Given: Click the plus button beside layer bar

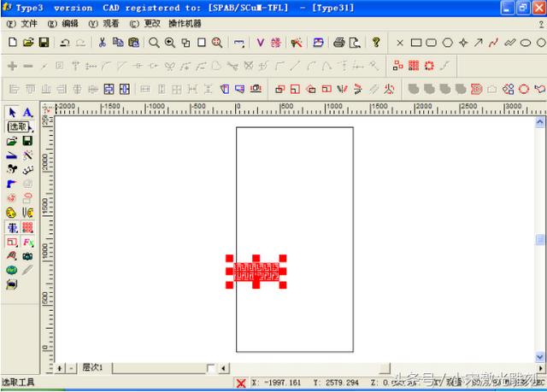Looking at the screenshot, I should (59, 368).
